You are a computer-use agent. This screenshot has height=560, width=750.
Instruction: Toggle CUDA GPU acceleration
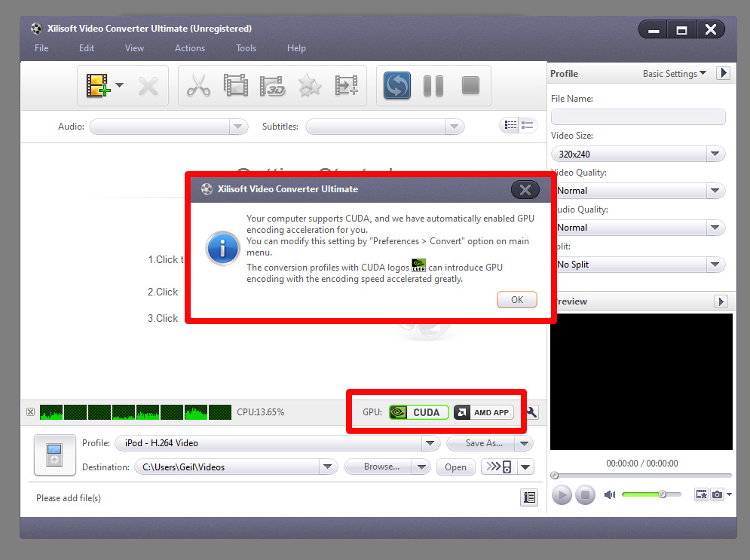(x=418, y=412)
